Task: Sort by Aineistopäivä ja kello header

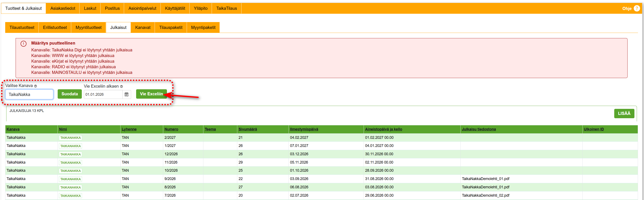Action: (x=383, y=129)
